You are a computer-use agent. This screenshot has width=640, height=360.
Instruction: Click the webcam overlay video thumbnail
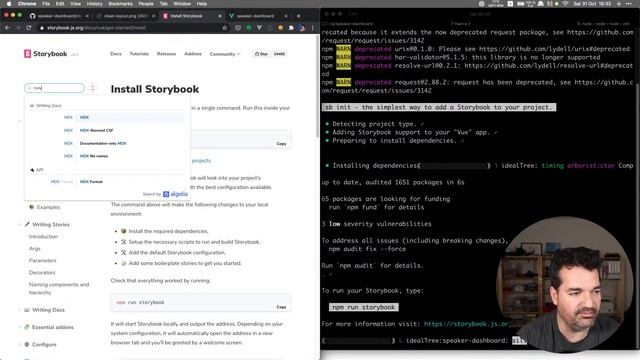point(565,284)
